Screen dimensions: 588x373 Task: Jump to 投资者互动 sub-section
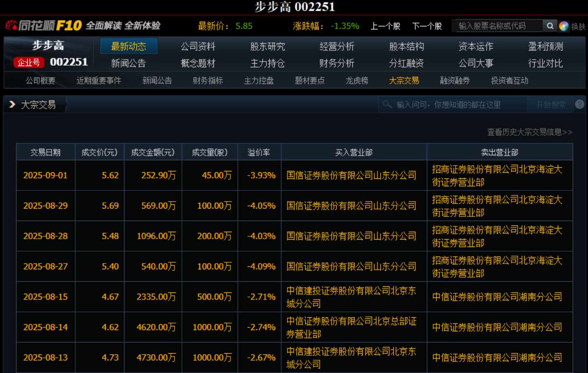[509, 81]
